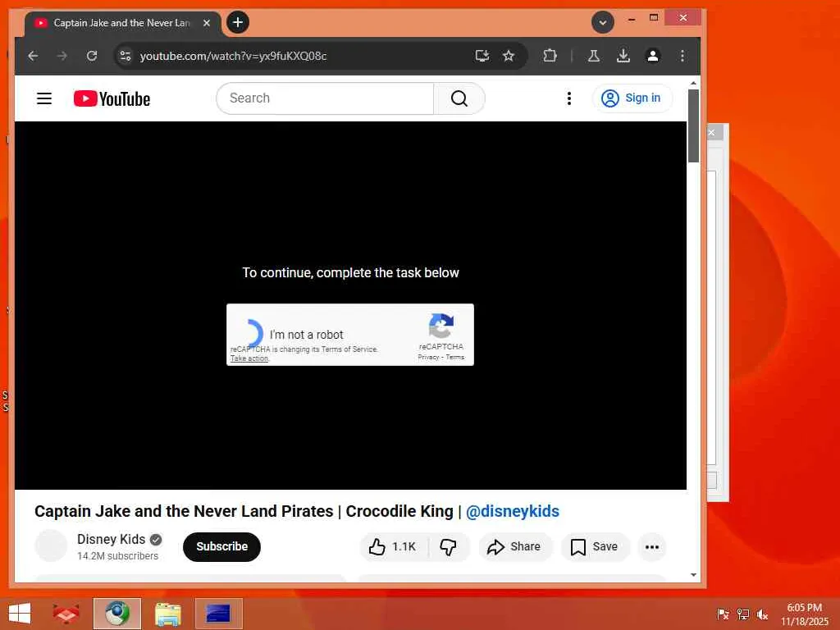Viewport: 840px width, 630px height.
Task: Click the magnifier search button
Action: coord(459,98)
